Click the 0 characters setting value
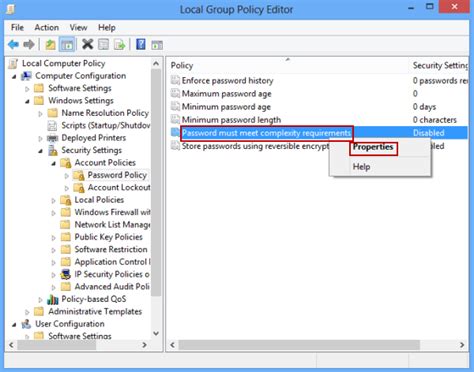The height and width of the screenshot is (372, 474). [x=434, y=120]
